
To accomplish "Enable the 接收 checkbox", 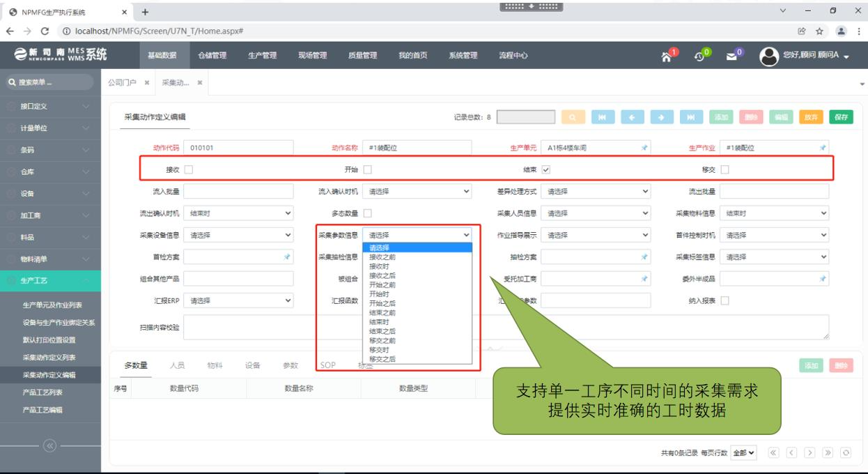I will pyautogui.click(x=188, y=169).
